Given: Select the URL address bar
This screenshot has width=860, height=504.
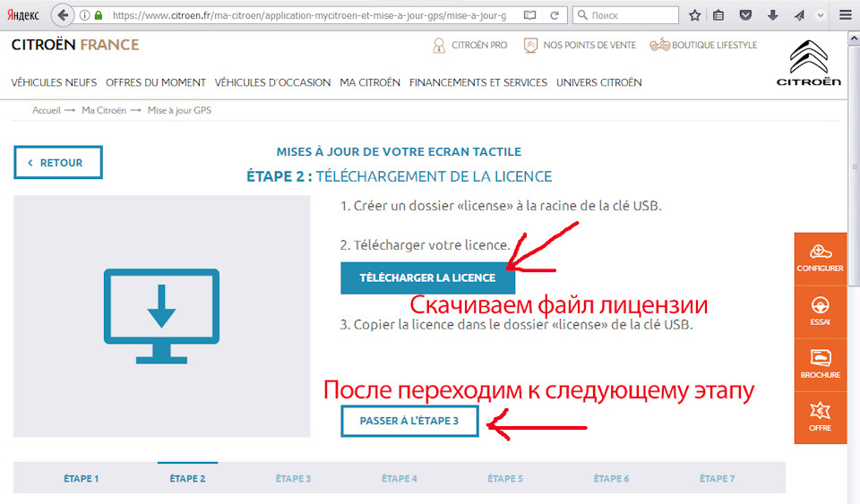Looking at the screenshot, I should click(x=309, y=15).
